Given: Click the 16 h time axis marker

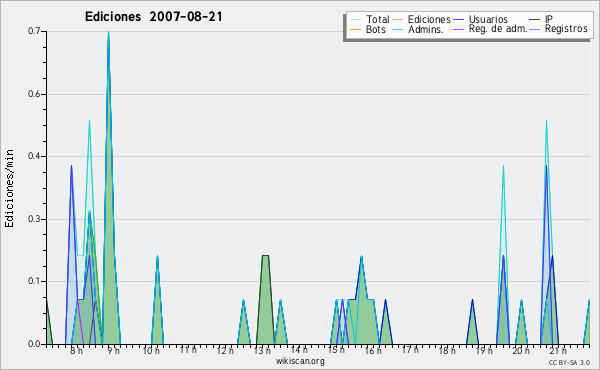Looking at the screenshot, I should point(373,350).
